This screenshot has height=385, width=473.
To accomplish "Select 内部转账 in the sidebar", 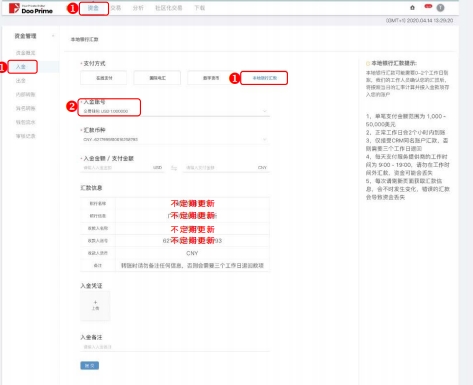I will click(26, 95).
